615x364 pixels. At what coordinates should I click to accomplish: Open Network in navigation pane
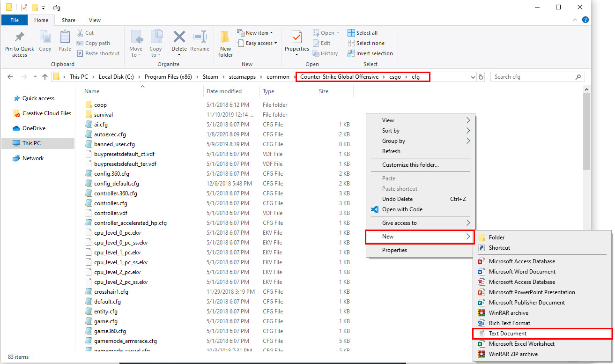coord(28,158)
